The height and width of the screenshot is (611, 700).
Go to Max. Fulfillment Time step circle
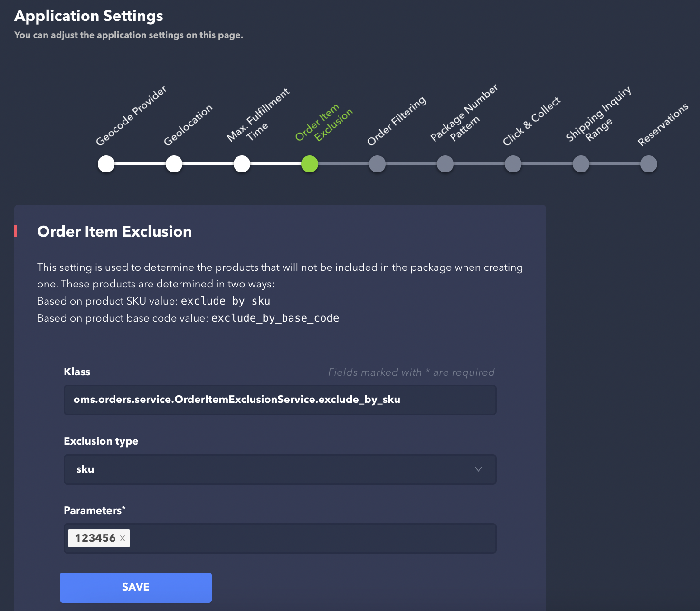pos(242,164)
